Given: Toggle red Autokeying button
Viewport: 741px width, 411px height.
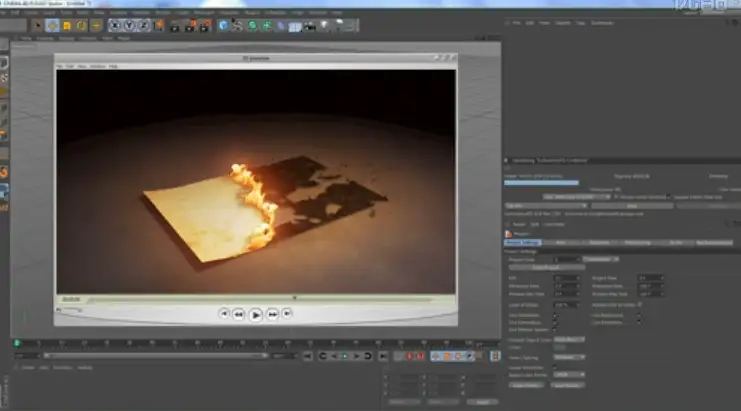Looking at the screenshot, I should pos(420,356).
